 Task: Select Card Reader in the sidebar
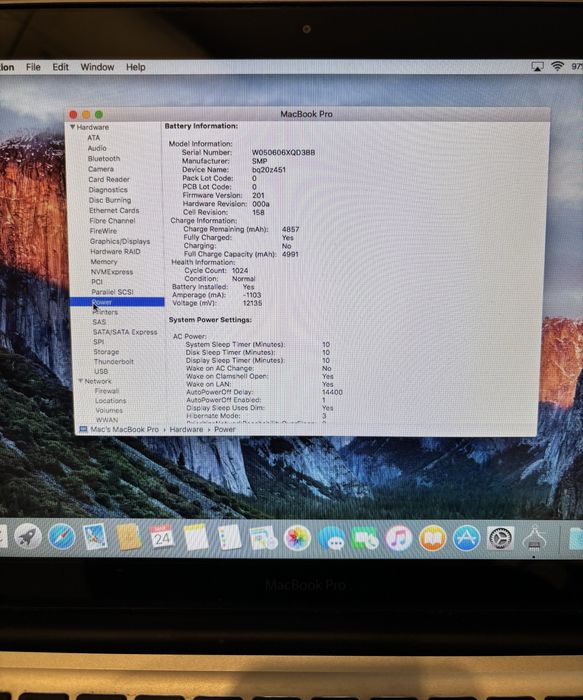[x=109, y=179]
